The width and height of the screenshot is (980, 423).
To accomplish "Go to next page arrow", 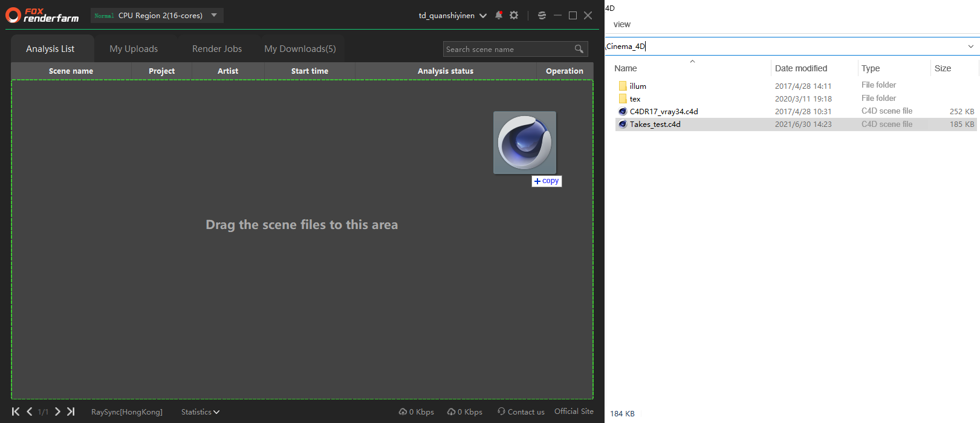I will (x=57, y=412).
